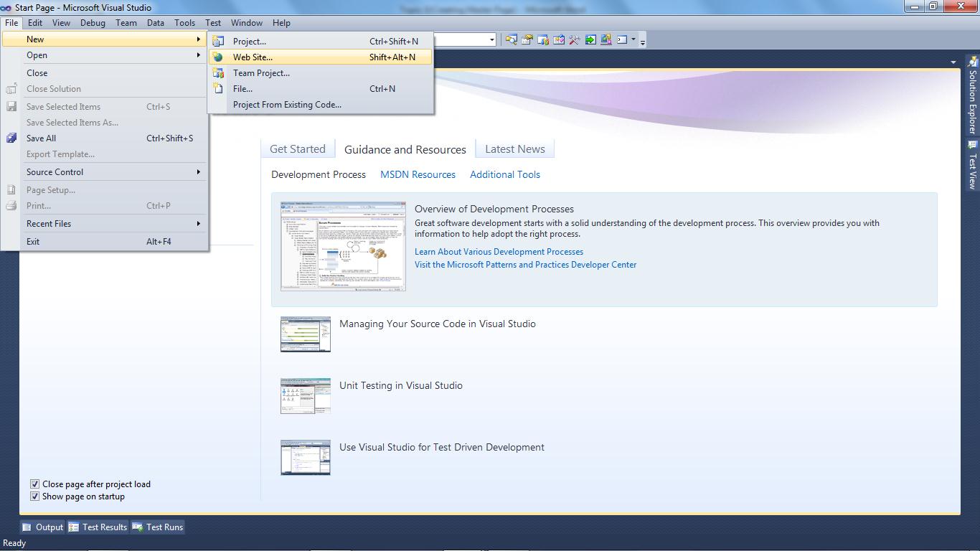Open the Solution Explorer toolbar icon
This screenshot has height=551, width=980.
coord(512,40)
